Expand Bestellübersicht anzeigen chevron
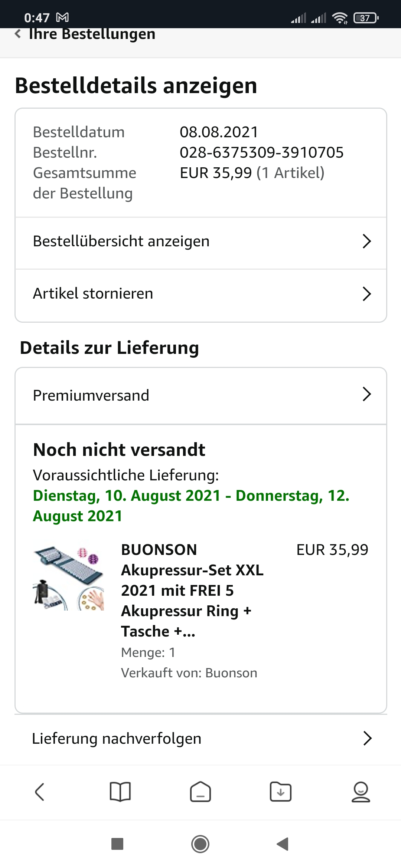Image resolution: width=401 pixels, height=868 pixels. coord(367,241)
